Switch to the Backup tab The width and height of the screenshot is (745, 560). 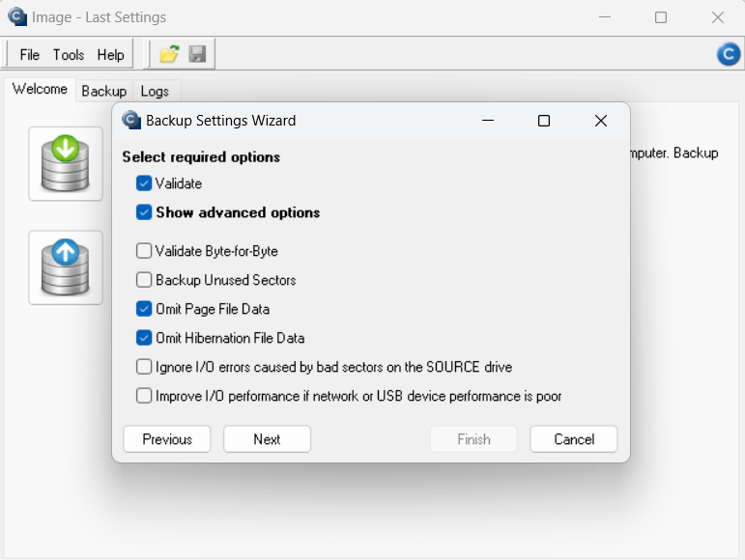click(104, 91)
